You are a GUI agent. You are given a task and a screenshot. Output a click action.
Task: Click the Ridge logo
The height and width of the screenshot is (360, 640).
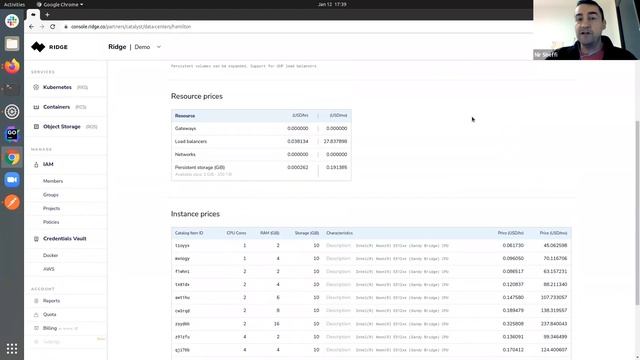(49, 47)
